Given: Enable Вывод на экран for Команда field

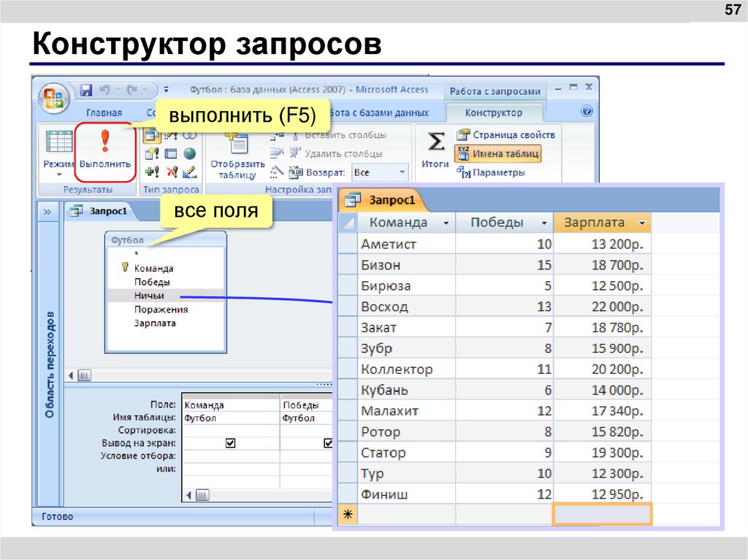Looking at the screenshot, I should tap(230, 442).
